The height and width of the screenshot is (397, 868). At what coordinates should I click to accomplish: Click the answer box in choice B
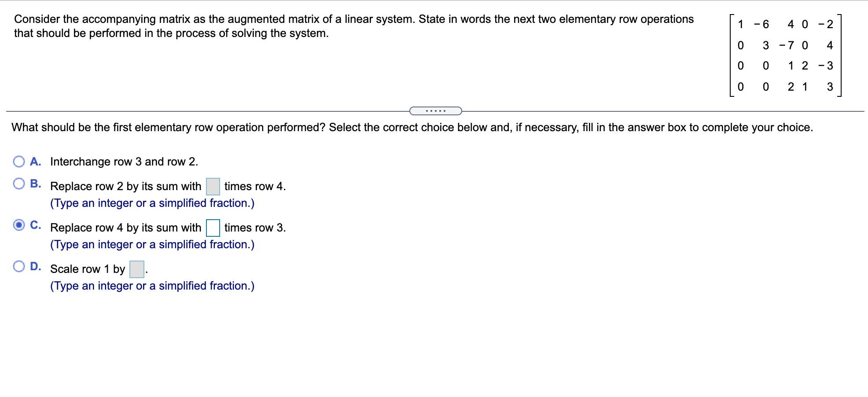coord(213,187)
